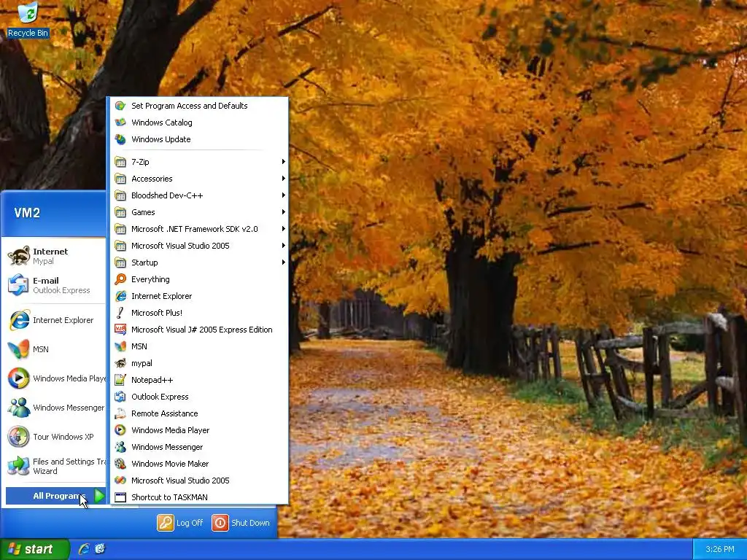This screenshot has height=560, width=747.
Task: Click the mypal raccoon icon in programs list
Action: (120, 363)
